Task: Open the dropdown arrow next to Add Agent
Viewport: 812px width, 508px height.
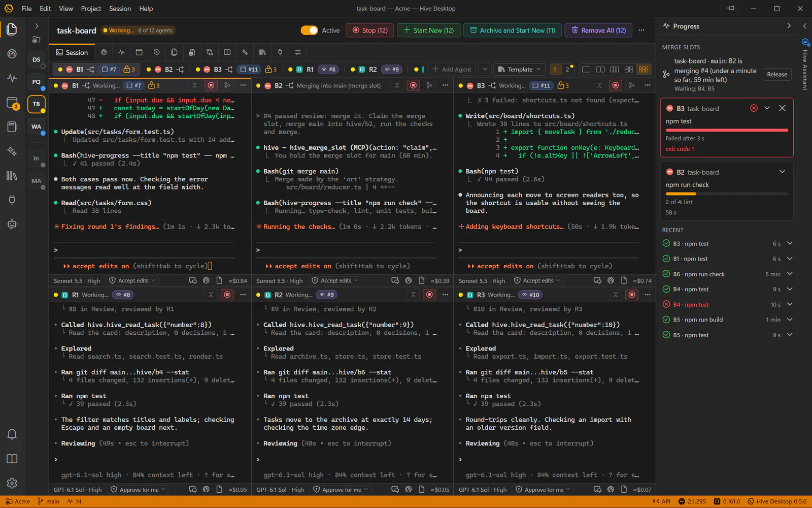Action: [x=485, y=70]
